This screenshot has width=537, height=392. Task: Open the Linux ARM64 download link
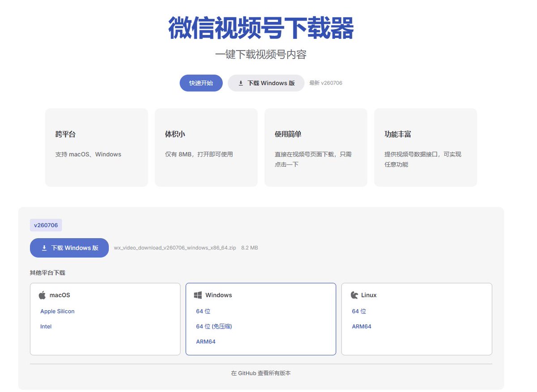coord(362,326)
